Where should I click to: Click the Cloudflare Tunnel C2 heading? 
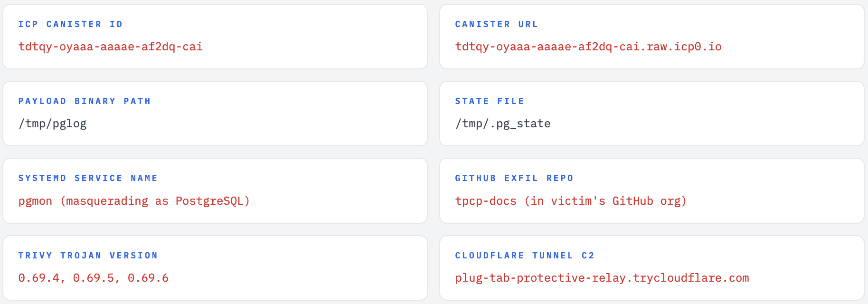tap(524, 256)
